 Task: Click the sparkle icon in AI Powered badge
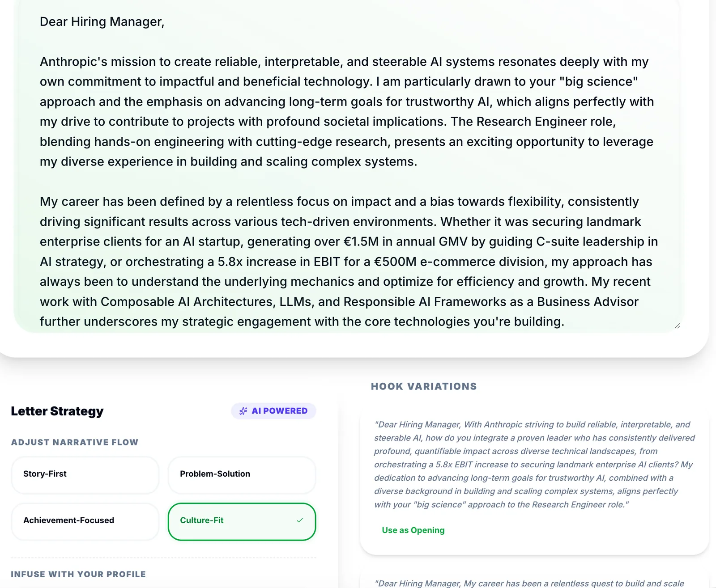click(243, 411)
